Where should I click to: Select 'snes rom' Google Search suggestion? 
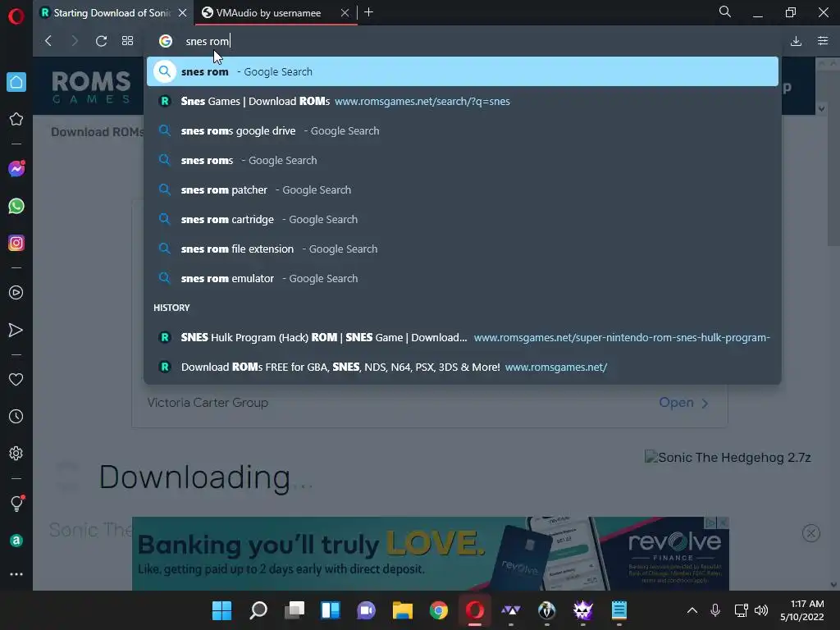point(463,72)
